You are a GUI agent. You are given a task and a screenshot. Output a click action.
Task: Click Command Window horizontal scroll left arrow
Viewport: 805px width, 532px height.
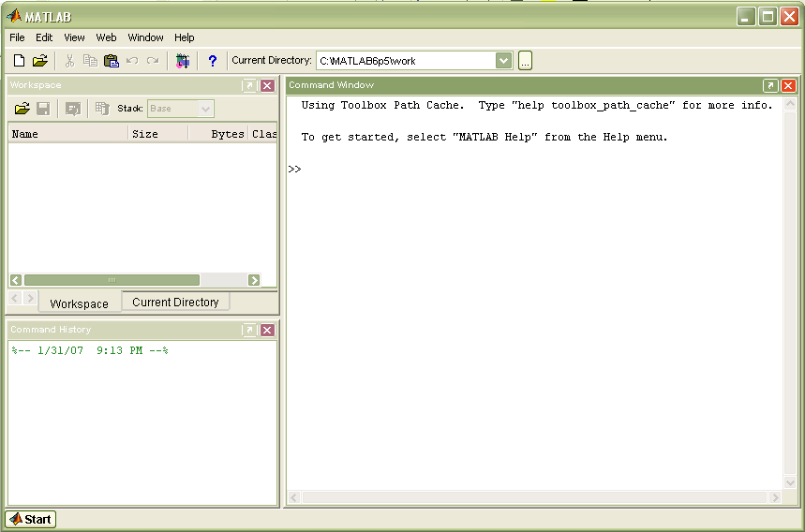click(294, 497)
